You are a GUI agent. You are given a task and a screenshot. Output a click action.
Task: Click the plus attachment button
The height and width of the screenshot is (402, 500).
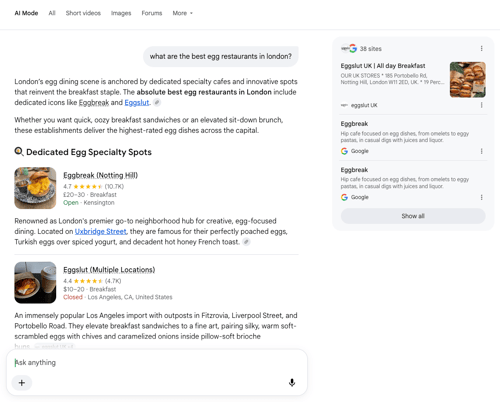[22, 383]
